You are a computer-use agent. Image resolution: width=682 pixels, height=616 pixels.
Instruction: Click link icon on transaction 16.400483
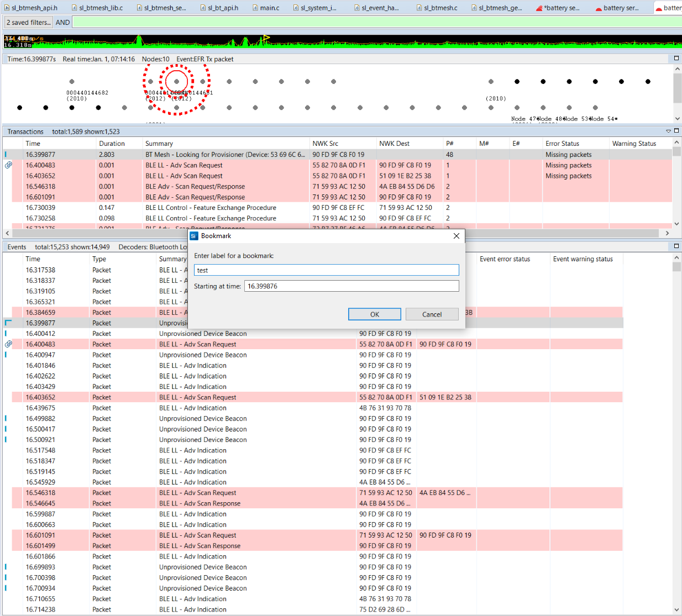click(x=8, y=165)
